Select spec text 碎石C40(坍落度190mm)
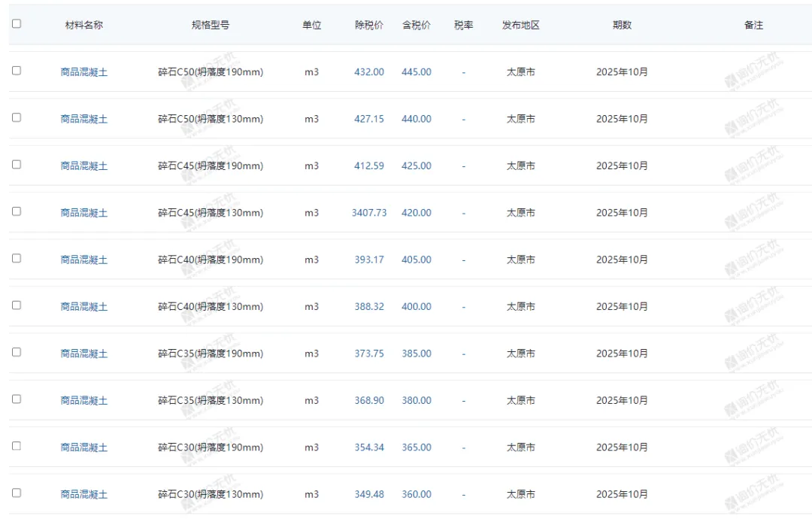812x519 pixels. coord(211,259)
